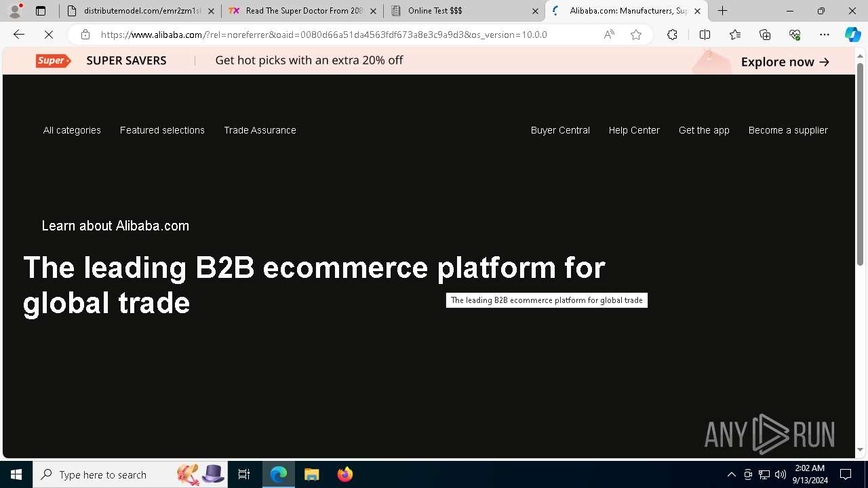Open the Collections panel

click(765, 35)
